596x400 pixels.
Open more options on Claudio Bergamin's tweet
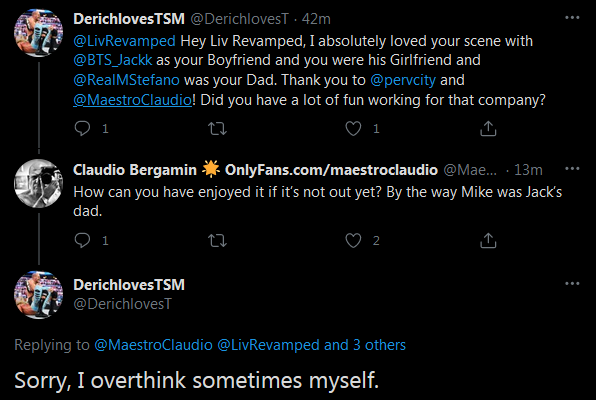pyautogui.click(x=572, y=168)
